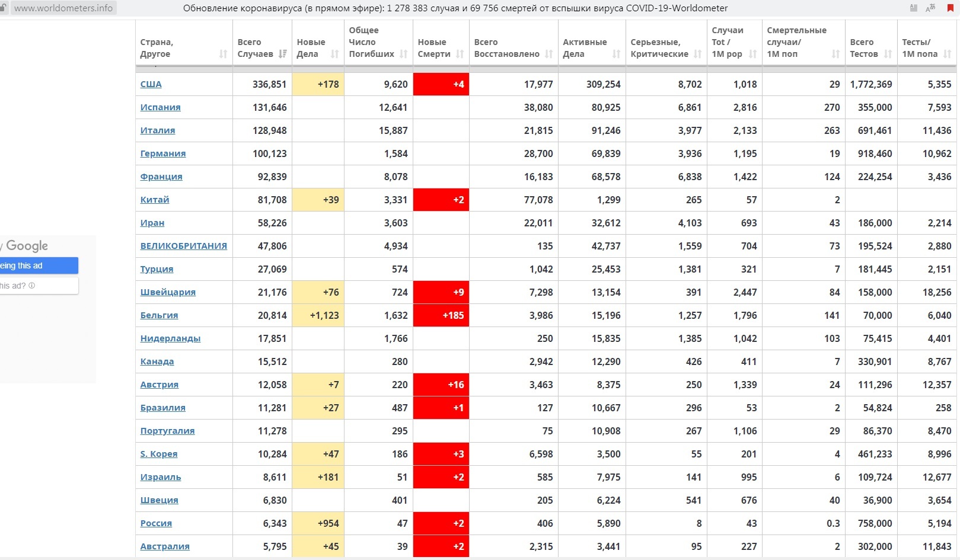Open the ВЕЛИКОБРИТАНИЯ country link
The height and width of the screenshot is (560, 960).
[x=184, y=246]
